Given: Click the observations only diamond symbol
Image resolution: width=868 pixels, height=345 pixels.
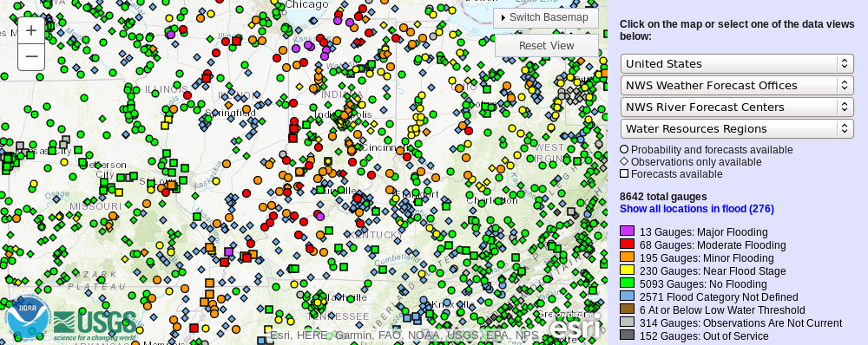Looking at the screenshot, I should (624, 162).
